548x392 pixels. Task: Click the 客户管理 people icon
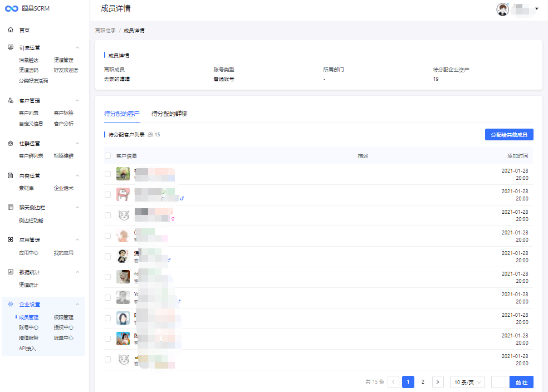(11, 101)
